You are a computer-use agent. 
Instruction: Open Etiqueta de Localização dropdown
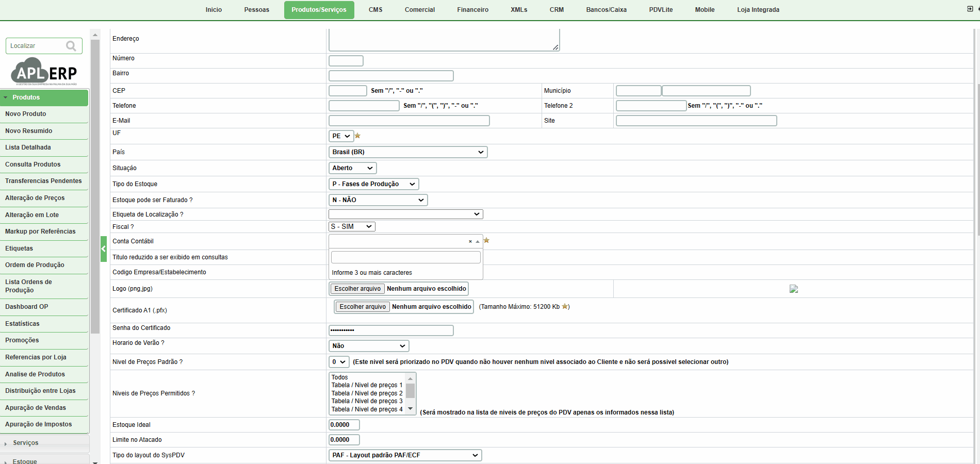(x=406, y=214)
